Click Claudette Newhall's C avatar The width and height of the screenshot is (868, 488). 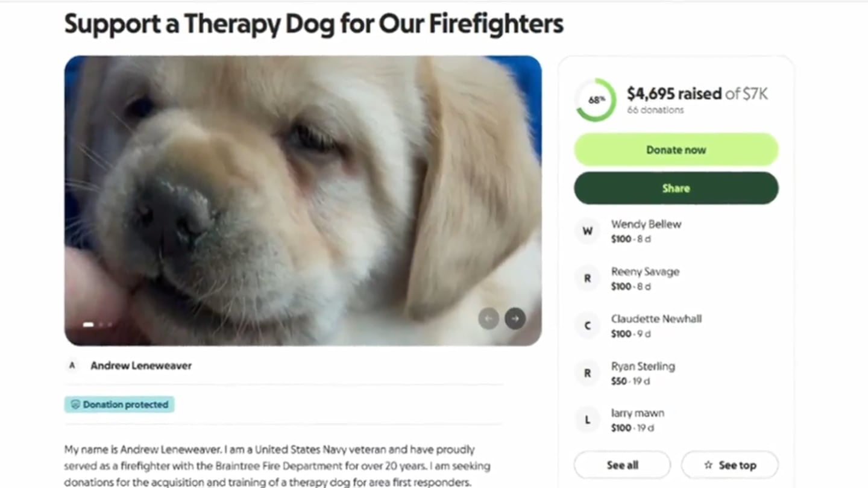(x=587, y=326)
